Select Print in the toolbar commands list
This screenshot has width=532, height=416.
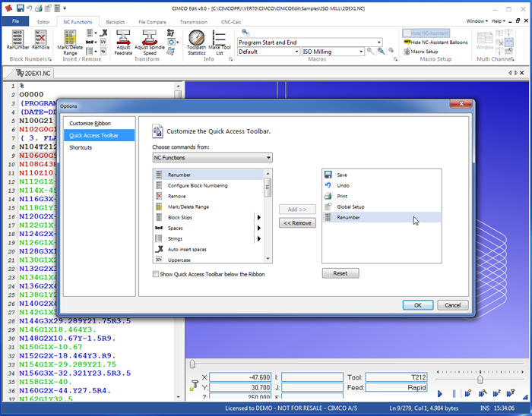382,196
